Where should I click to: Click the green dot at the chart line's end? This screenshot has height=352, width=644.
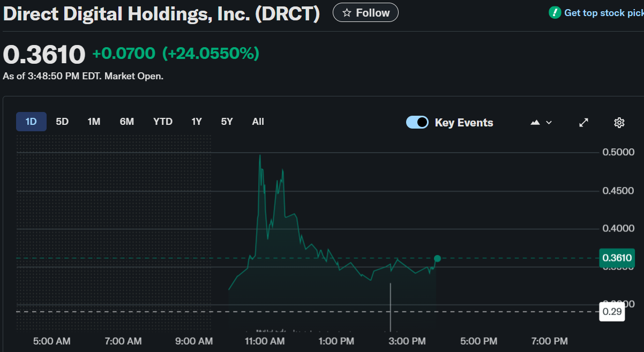coord(437,259)
